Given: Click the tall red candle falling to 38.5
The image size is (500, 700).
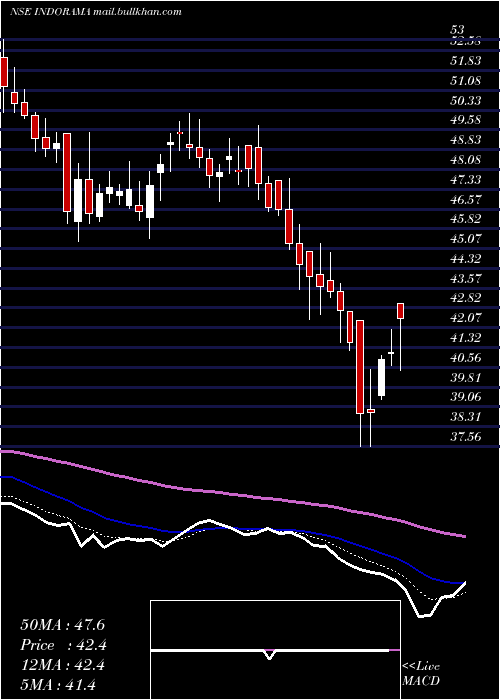Looking at the screenshot, I should click(360, 367).
